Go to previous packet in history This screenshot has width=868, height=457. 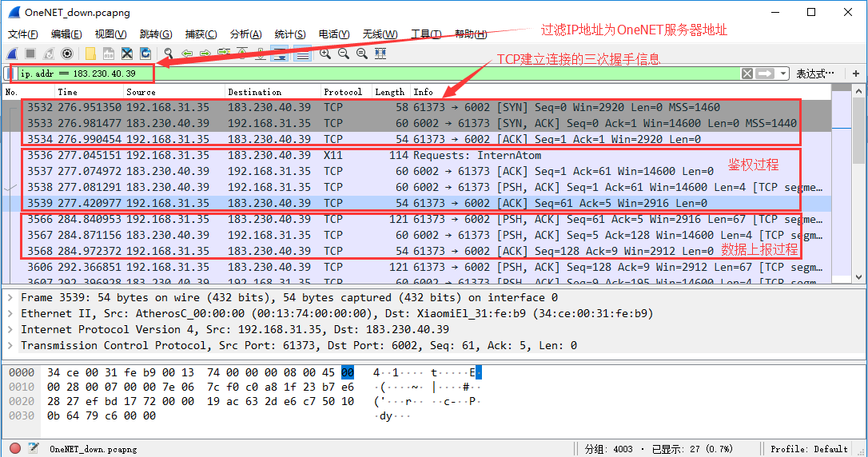coord(187,54)
